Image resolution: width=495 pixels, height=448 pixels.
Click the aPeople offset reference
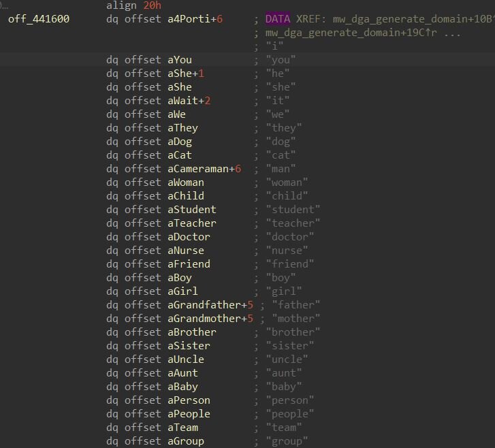[189, 414]
